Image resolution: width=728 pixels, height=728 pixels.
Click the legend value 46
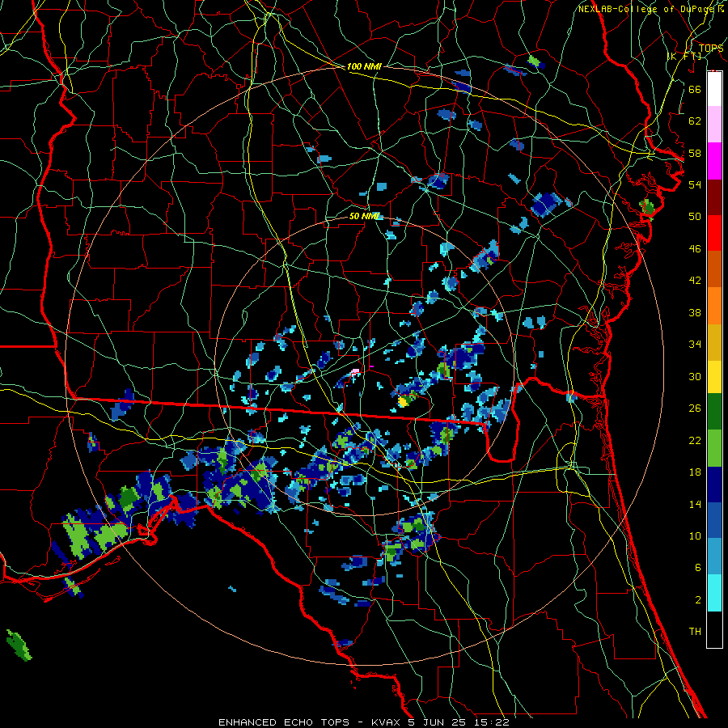tap(695, 249)
